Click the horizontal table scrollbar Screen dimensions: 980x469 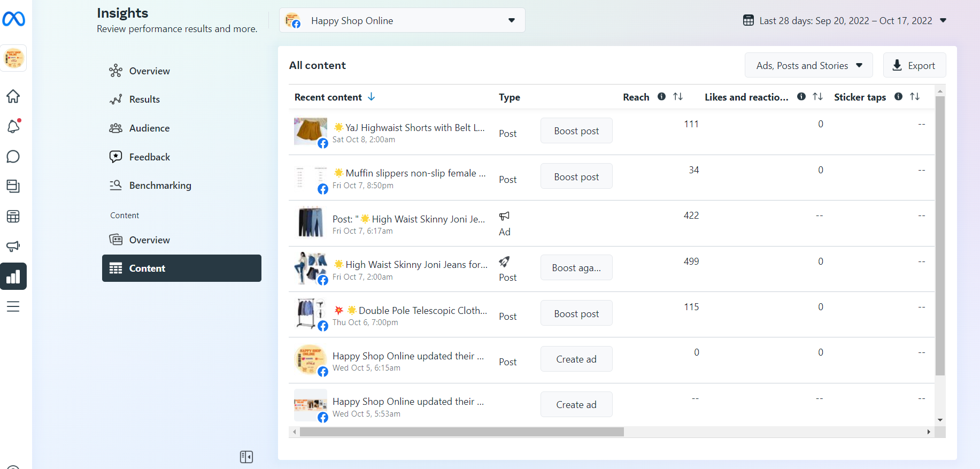click(461, 432)
